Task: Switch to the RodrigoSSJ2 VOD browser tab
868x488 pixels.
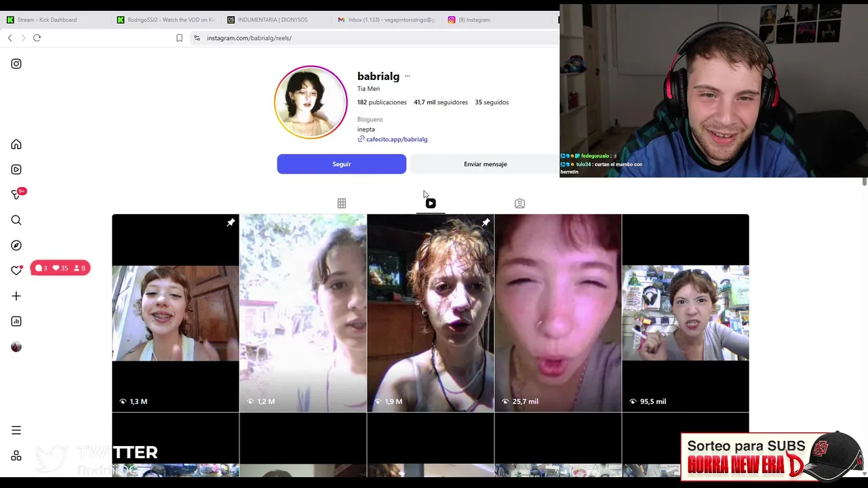Action: click(165, 20)
